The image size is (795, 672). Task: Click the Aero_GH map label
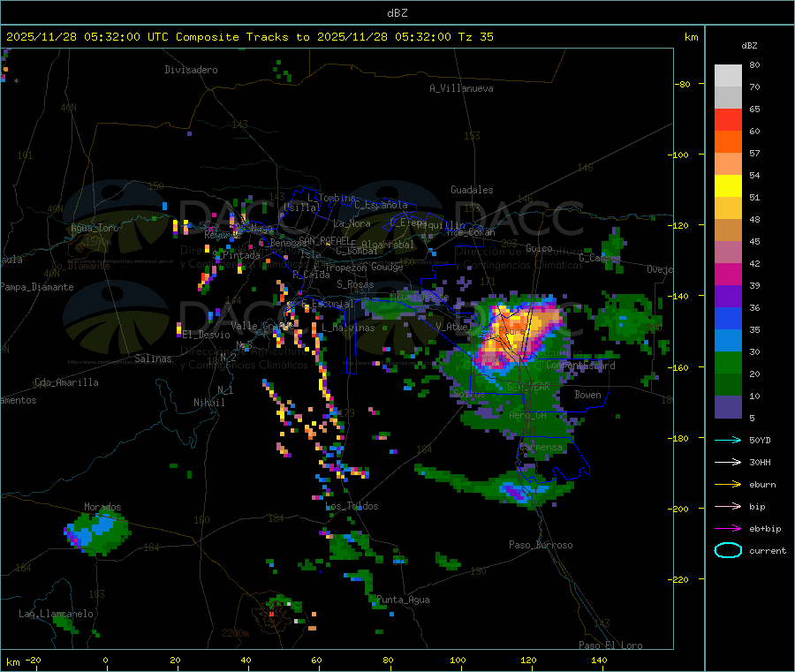tap(528, 415)
